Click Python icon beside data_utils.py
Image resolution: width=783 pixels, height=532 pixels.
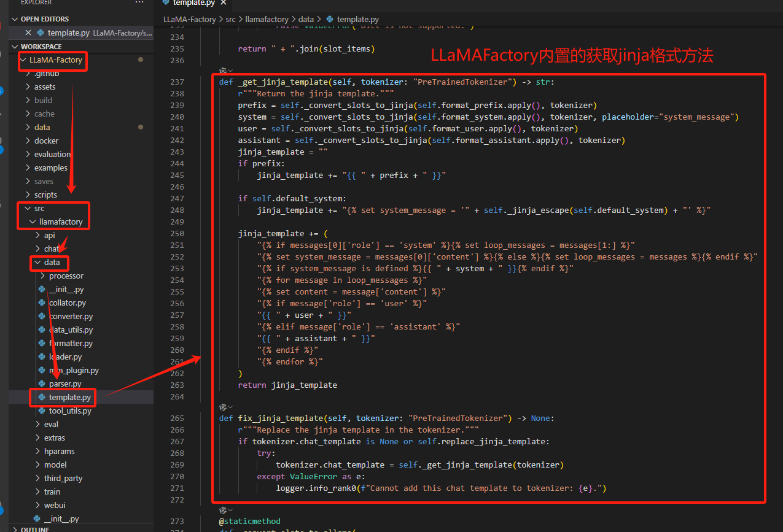(42, 330)
